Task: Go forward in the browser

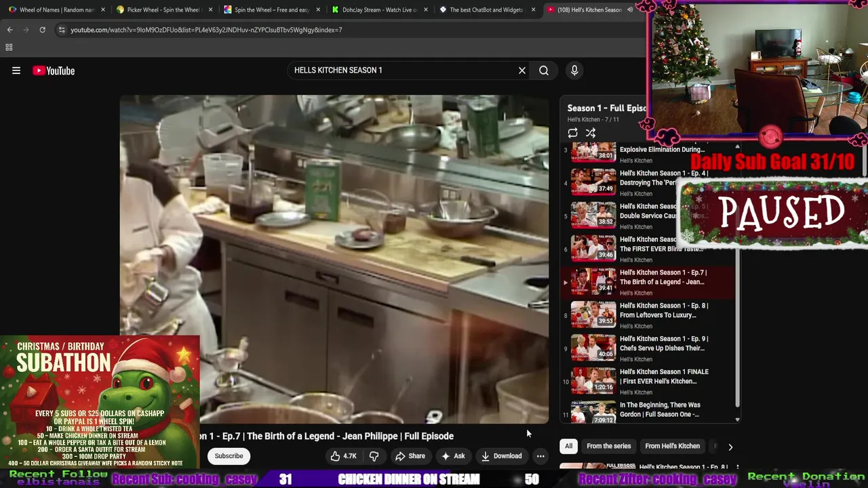Action: 26,30
